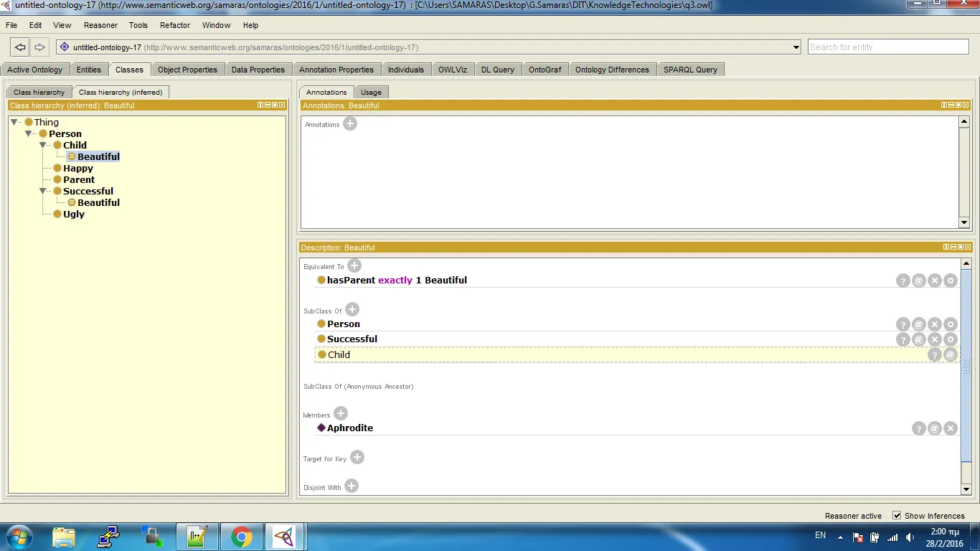Open the File menu

11,25
